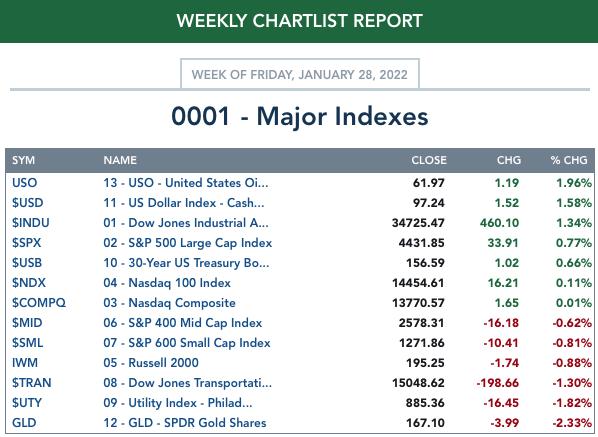Open the $COMPQ symbol link
This screenshot has height=437, width=598.
point(39,303)
